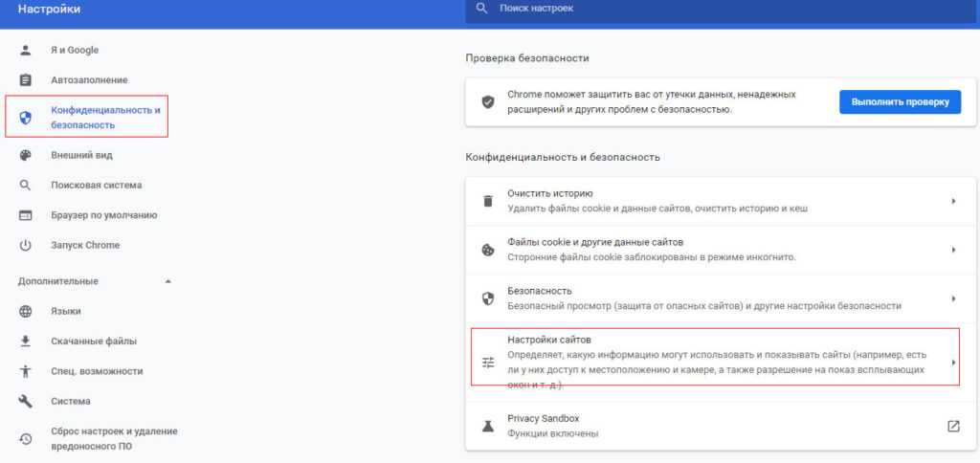Open Спец. возможности settings section
Screen dimensions: 980x463
(97, 370)
